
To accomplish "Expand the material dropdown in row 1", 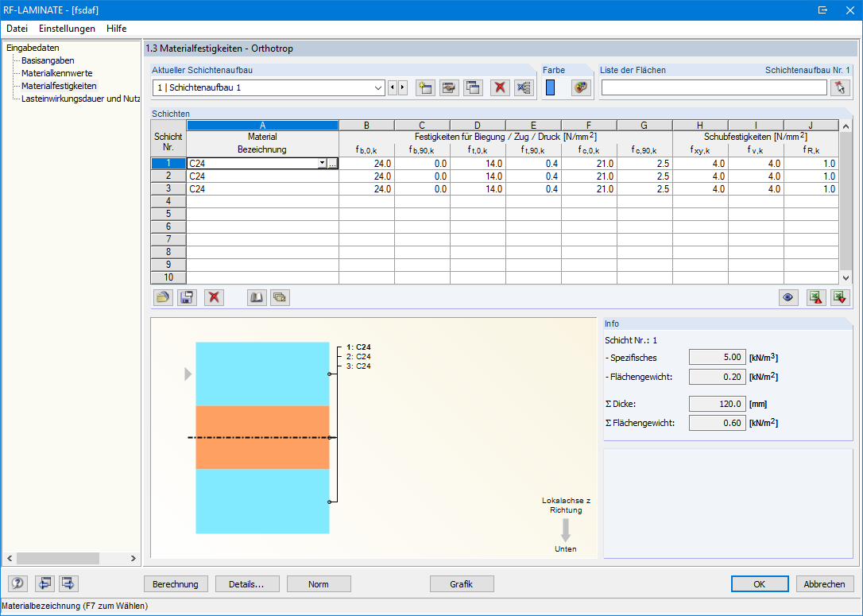I will (x=322, y=164).
